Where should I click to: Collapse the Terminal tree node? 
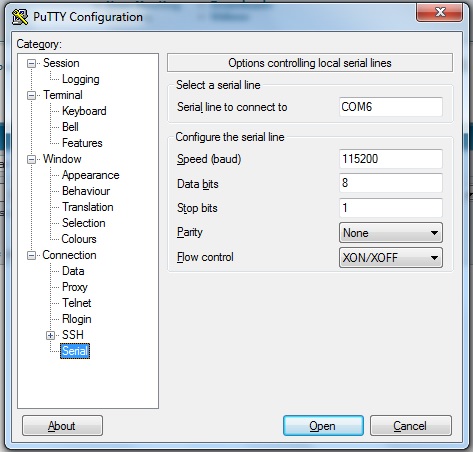(x=31, y=95)
